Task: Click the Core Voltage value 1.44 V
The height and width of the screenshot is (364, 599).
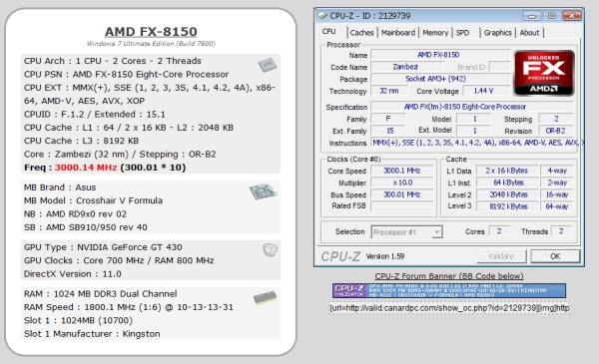Action: click(485, 91)
